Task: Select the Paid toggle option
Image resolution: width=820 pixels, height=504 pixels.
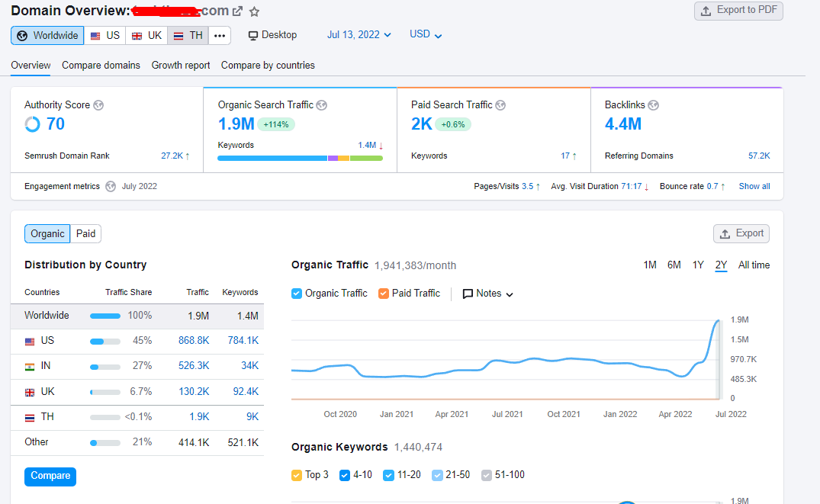Action: 85,234
